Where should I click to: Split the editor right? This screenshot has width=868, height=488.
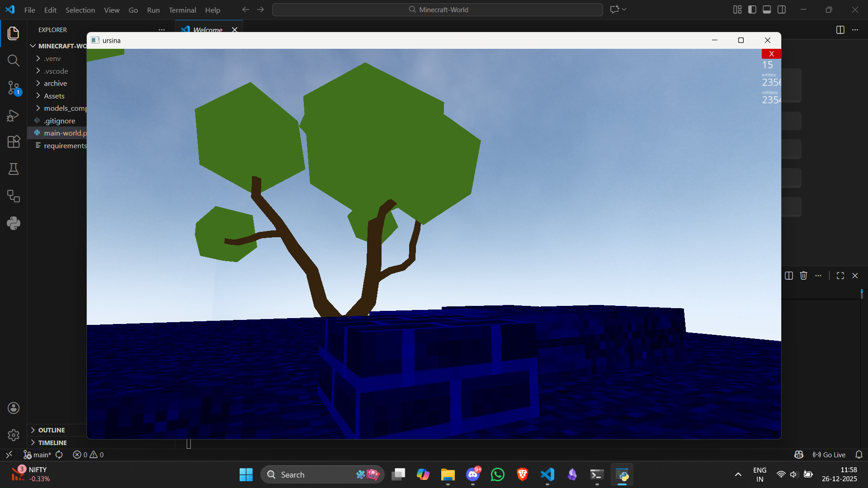(840, 30)
